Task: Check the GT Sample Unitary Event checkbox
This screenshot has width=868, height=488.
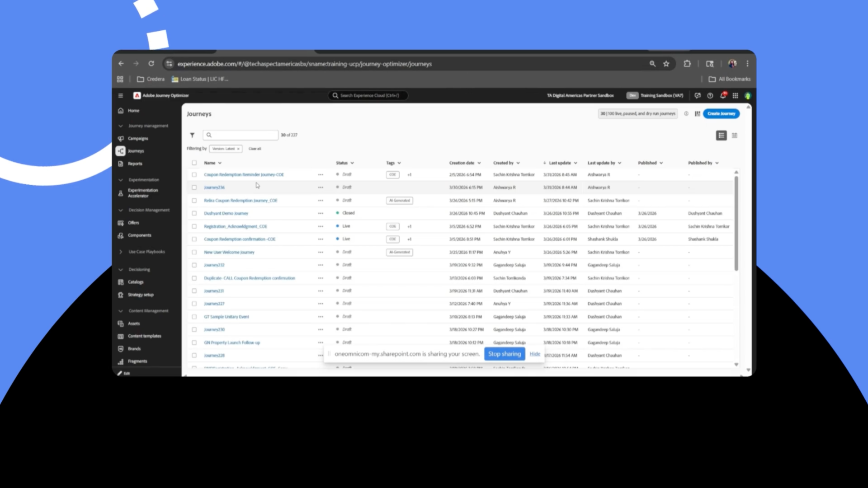Action: coord(194,317)
